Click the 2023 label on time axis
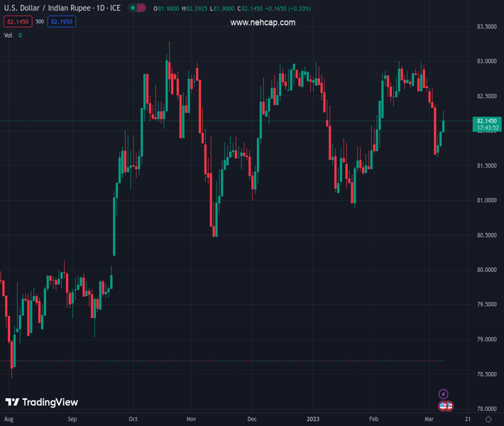This screenshot has height=426, width=504. point(313,420)
